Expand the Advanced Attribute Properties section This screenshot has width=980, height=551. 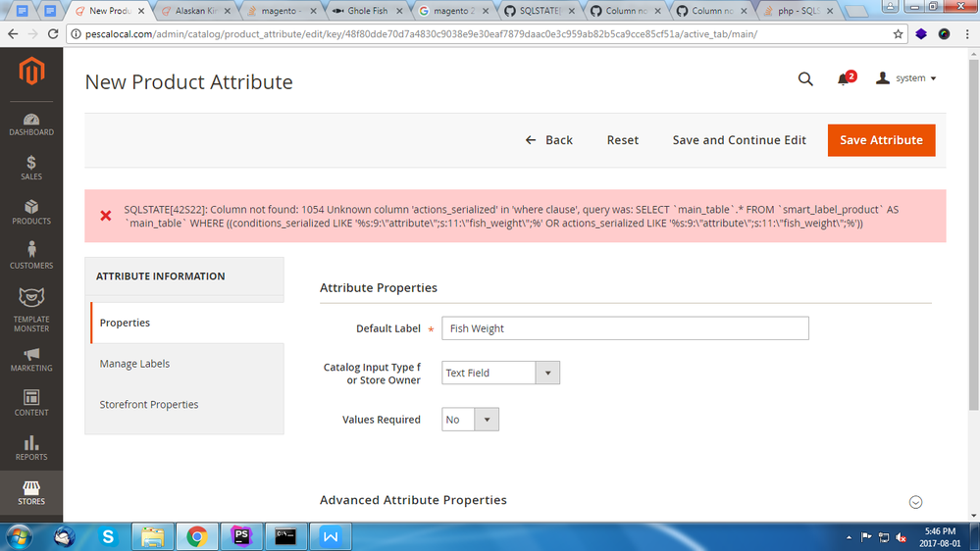[915, 501]
